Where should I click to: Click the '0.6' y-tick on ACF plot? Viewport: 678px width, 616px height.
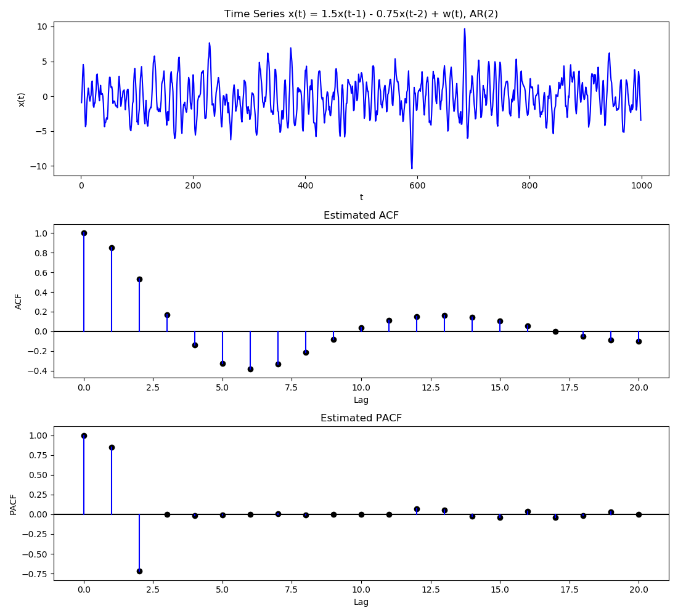point(40,273)
